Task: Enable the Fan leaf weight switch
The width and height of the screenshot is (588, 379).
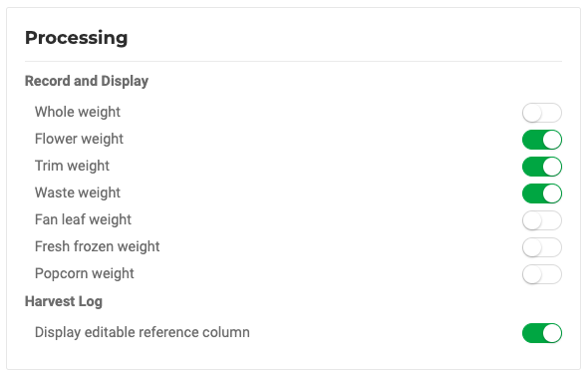Action: [x=542, y=220]
